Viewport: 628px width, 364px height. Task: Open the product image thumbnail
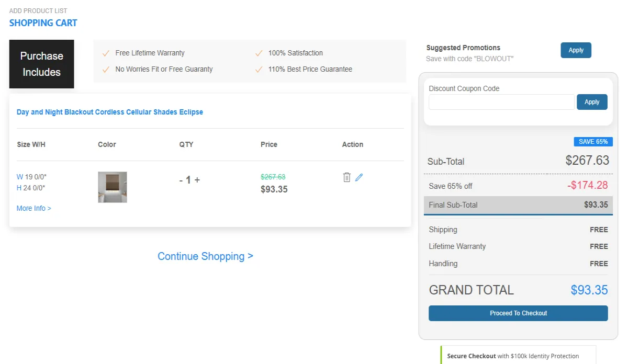pyautogui.click(x=112, y=187)
